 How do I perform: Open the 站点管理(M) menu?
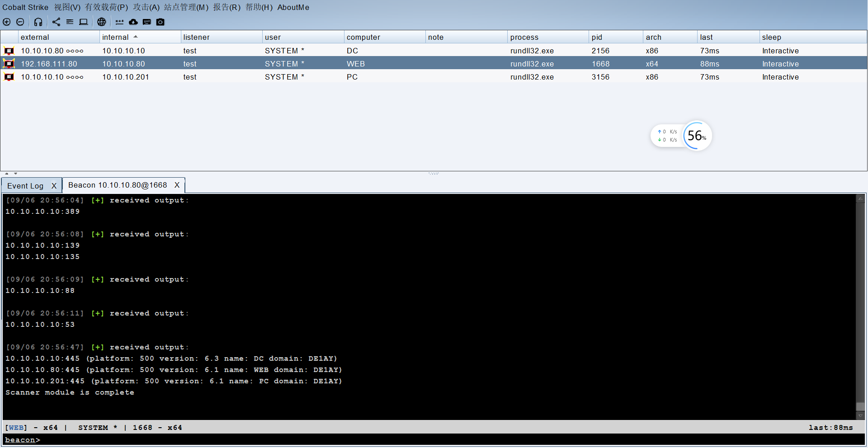186,7
